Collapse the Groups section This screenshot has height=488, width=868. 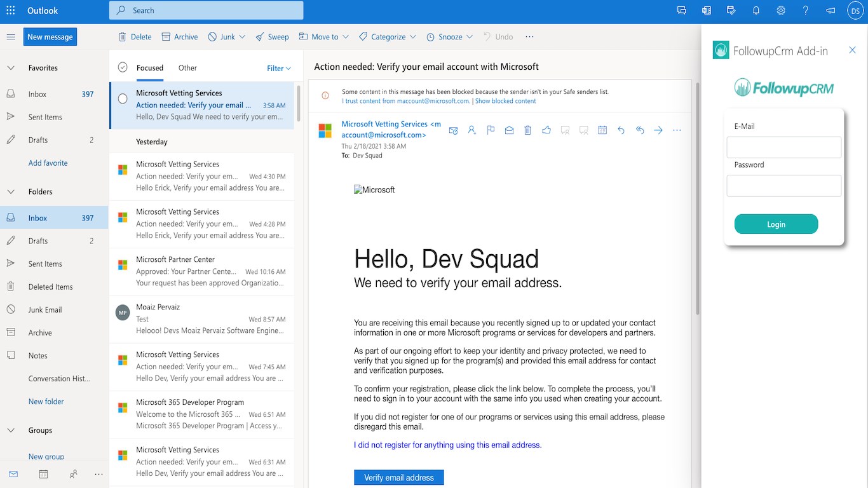point(11,430)
